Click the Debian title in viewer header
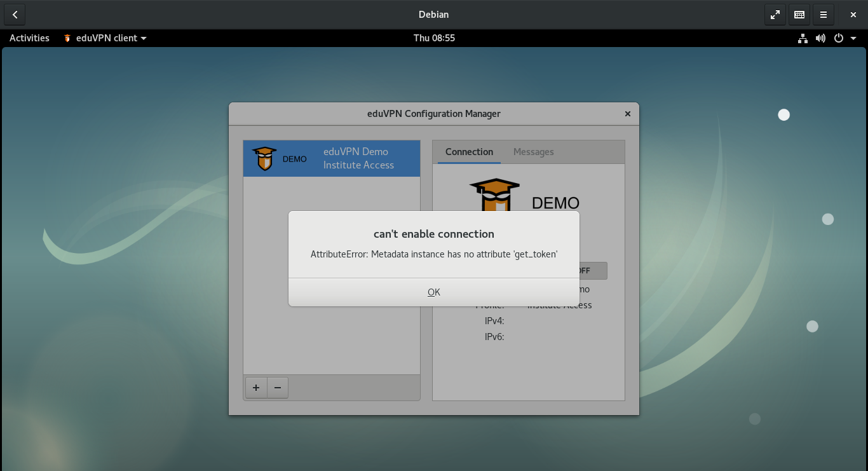This screenshot has width=868, height=471. click(x=434, y=15)
